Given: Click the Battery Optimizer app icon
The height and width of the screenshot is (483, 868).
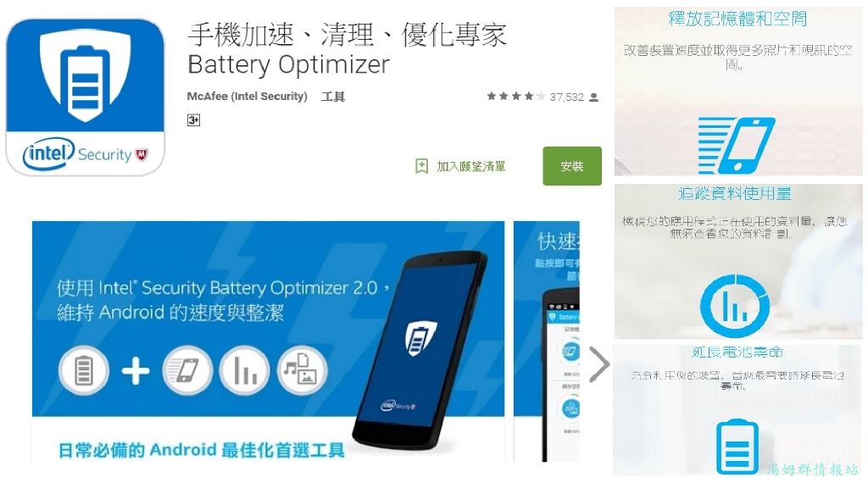Looking at the screenshot, I should pos(86,97).
